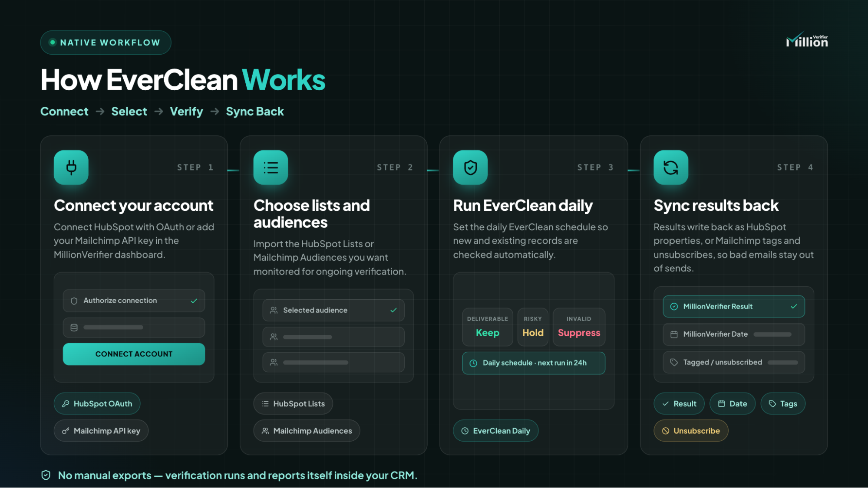Click the CONNECT ACCOUNT button

pos(134,354)
